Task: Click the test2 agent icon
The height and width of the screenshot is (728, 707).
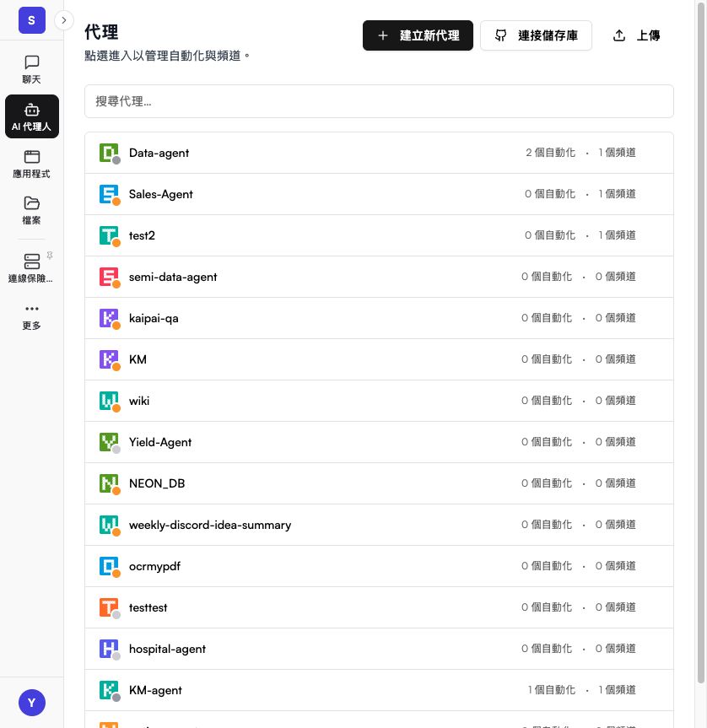Action: coord(110,236)
